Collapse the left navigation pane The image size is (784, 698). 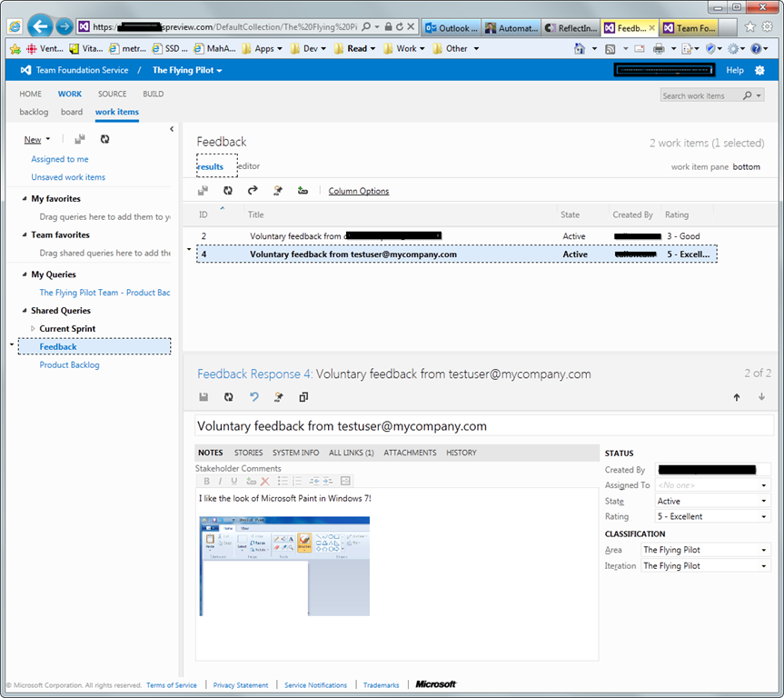[172, 129]
